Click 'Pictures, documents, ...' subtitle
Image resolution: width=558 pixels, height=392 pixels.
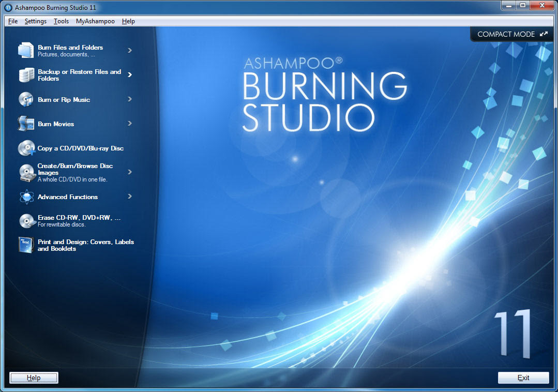pos(66,54)
